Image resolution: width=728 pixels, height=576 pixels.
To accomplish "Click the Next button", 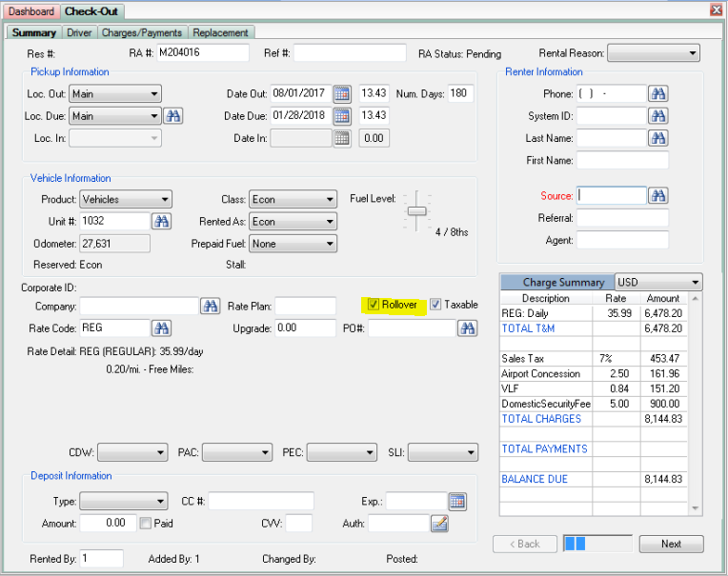I will tap(671, 544).
